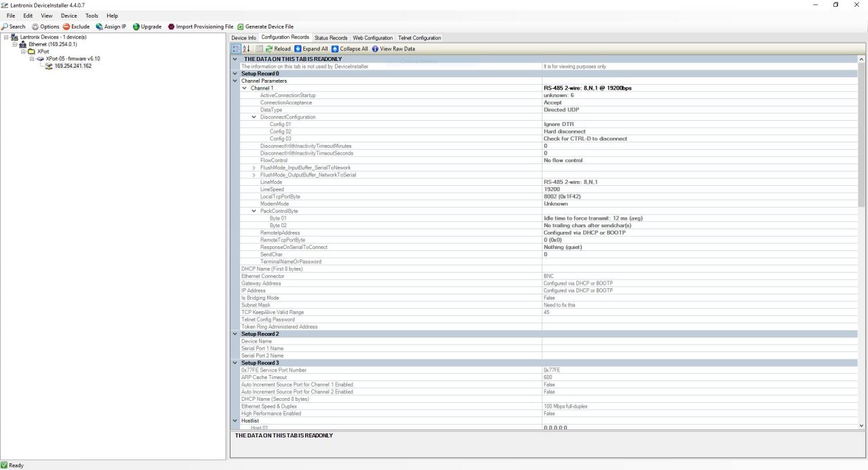Collapse the Hostlist group

click(235, 420)
